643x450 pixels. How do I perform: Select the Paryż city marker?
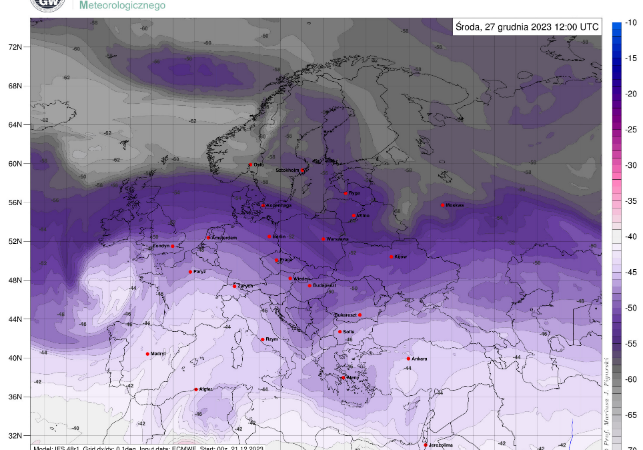190,271
